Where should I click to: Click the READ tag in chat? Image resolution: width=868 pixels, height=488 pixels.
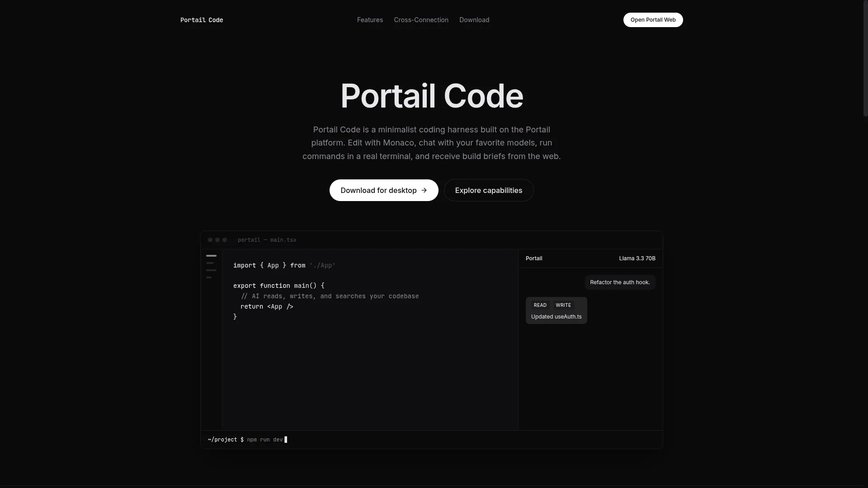(540, 305)
